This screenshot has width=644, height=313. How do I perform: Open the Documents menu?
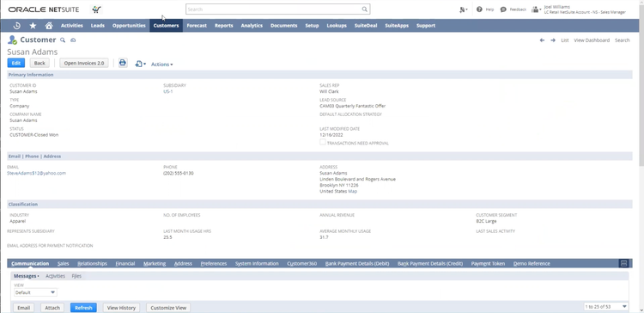[x=284, y=26]
